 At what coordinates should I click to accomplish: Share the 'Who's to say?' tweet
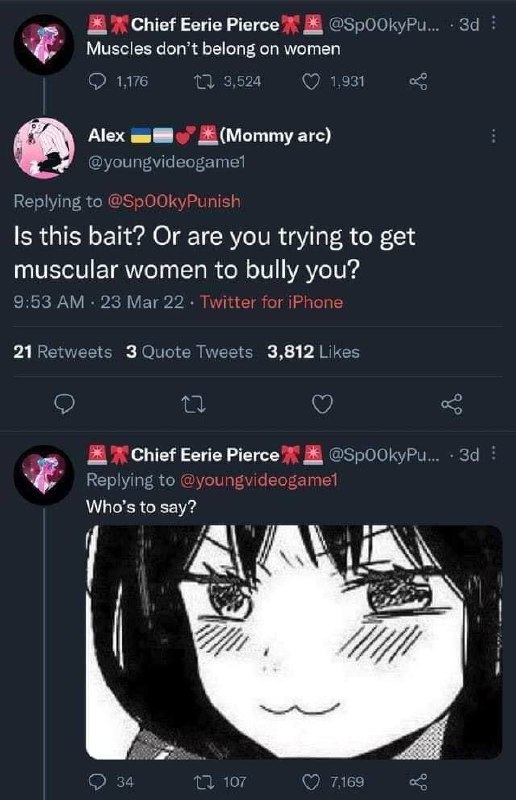[x=418, y=782]
